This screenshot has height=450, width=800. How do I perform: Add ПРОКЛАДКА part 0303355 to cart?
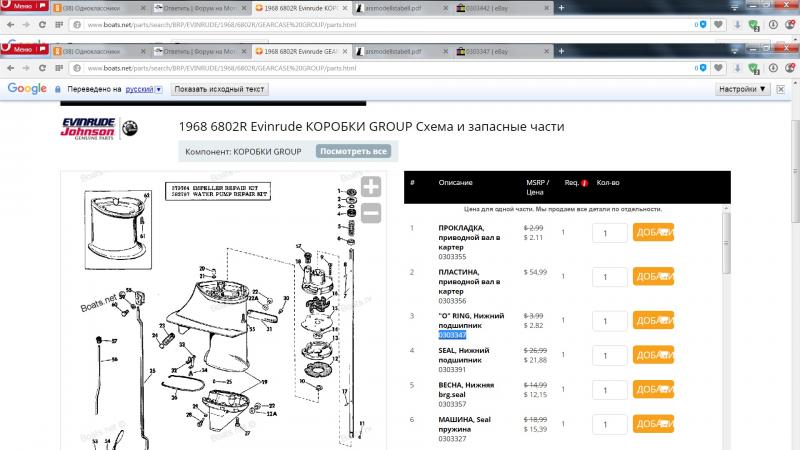tap(653, 233)
